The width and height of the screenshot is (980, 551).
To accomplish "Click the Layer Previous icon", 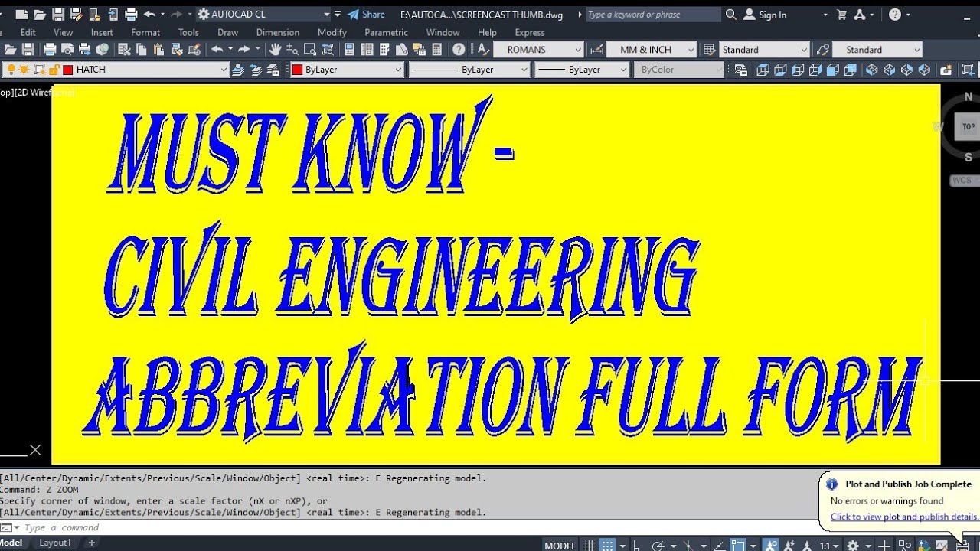I will 256,70.
